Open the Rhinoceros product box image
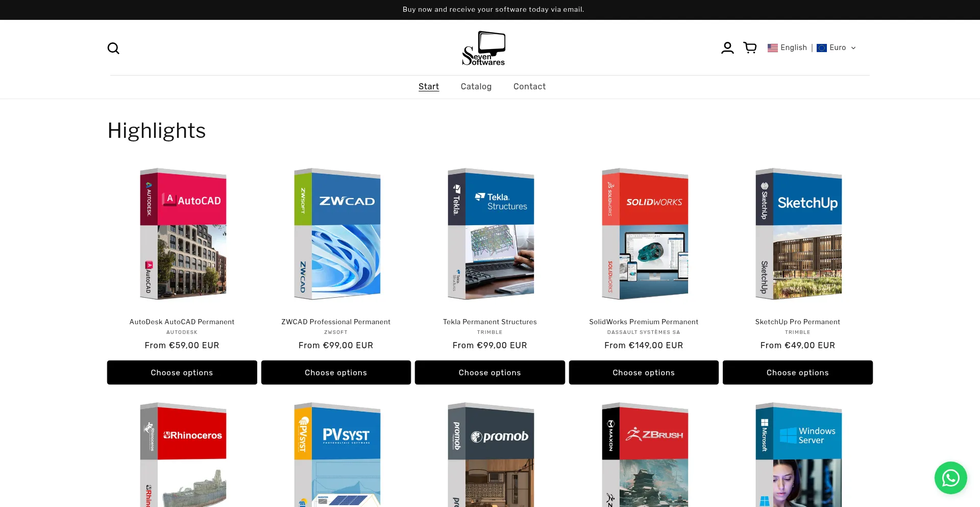This screenshot has height=507, width=980. [x=183, y=455]
